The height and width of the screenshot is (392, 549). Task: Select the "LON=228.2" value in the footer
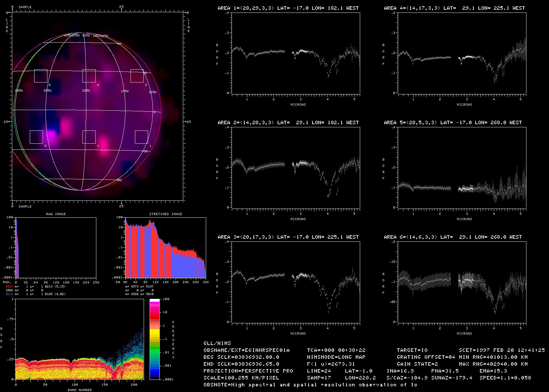[x=360, y=378]
